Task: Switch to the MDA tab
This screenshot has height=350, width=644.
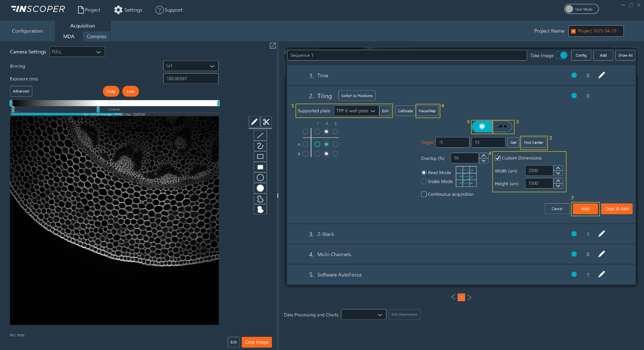Action: pos(68,36)
